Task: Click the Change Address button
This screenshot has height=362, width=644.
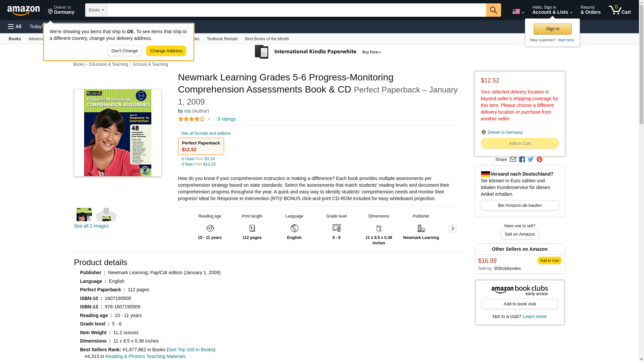Action: (x=166, y=51)
